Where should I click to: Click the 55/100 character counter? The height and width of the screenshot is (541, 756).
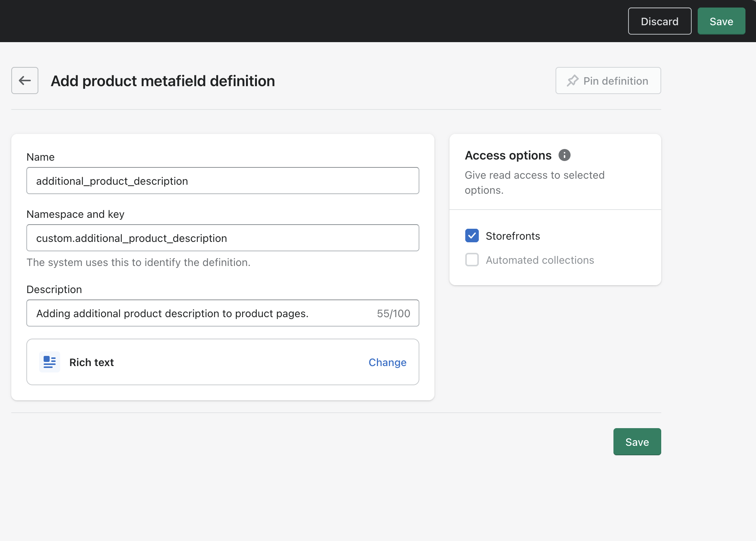tap(393, 313)
